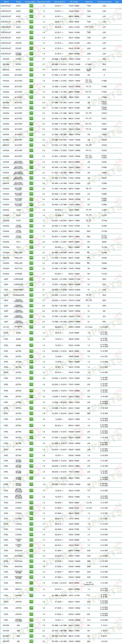Click fuel icon in Jeep Grand Cherokee MX row
Image resolution: width=122 pixels, height=644 pixels.
tap(31, 311)
